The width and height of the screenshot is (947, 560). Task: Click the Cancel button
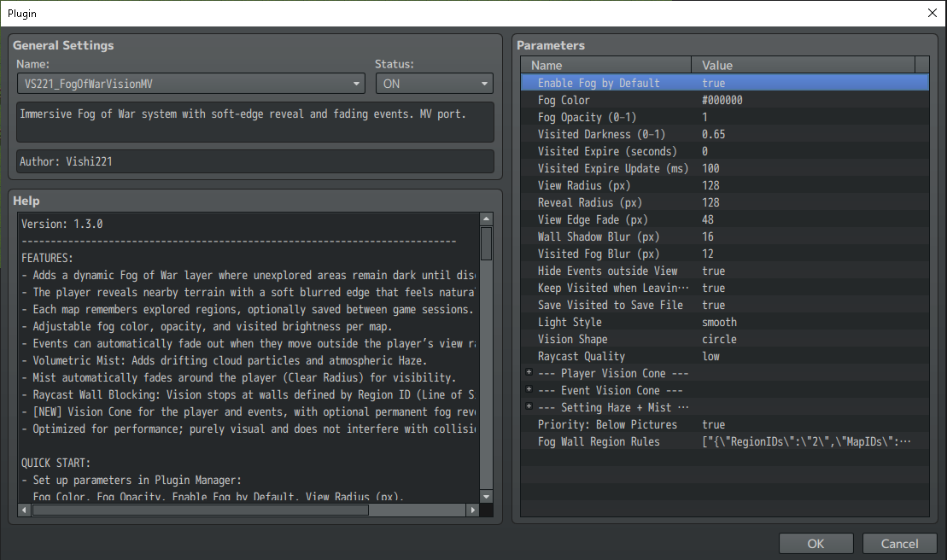click(899, 543)
